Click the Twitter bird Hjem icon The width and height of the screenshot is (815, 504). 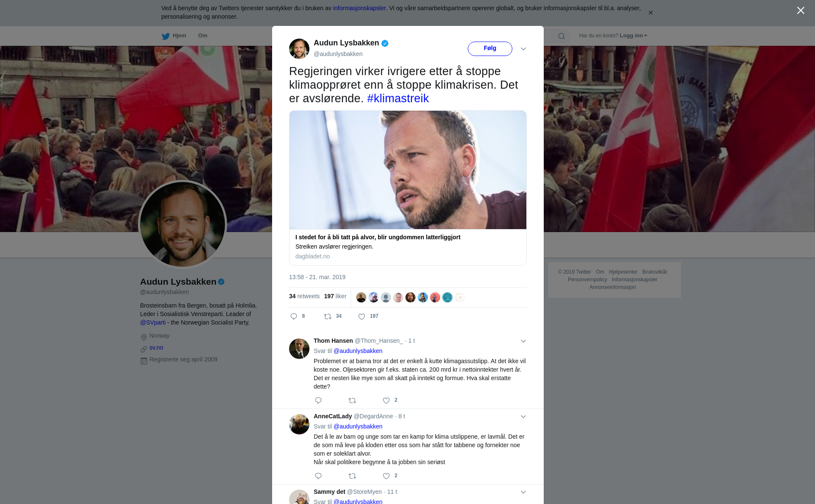coord(166,36)
